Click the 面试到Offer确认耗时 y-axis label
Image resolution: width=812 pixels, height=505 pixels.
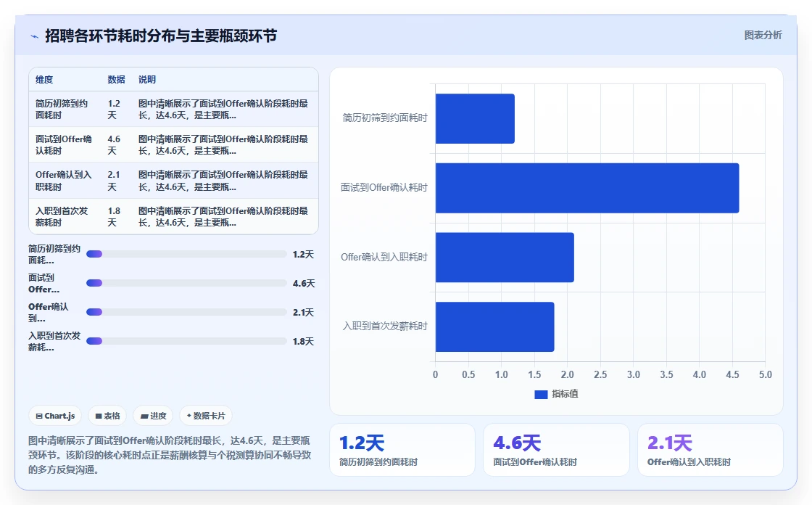(384, 188)
